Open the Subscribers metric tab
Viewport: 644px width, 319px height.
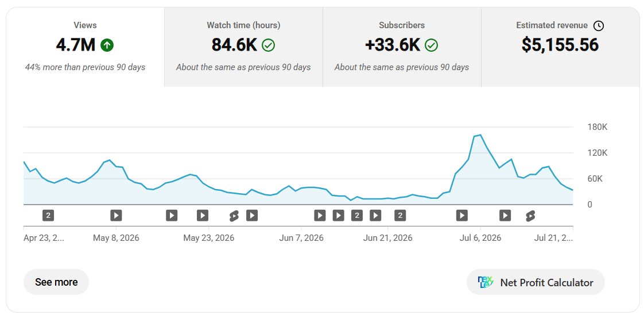click(402, 47)
